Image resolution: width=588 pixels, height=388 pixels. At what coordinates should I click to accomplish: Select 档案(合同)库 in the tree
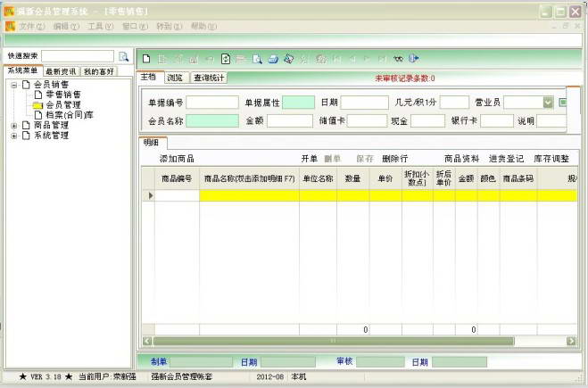click(x=70, y=115)
